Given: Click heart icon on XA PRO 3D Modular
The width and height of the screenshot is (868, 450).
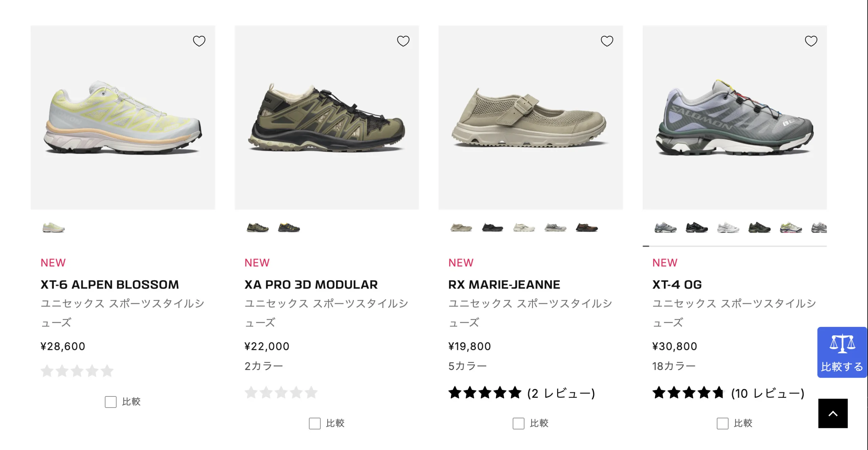Looking at the screenshot, I should [403, 41].
